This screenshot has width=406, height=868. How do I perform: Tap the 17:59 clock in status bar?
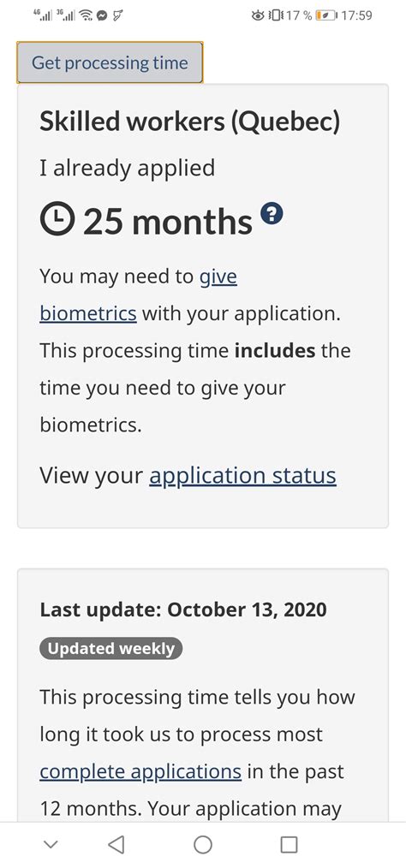click(x=356, y=15)
